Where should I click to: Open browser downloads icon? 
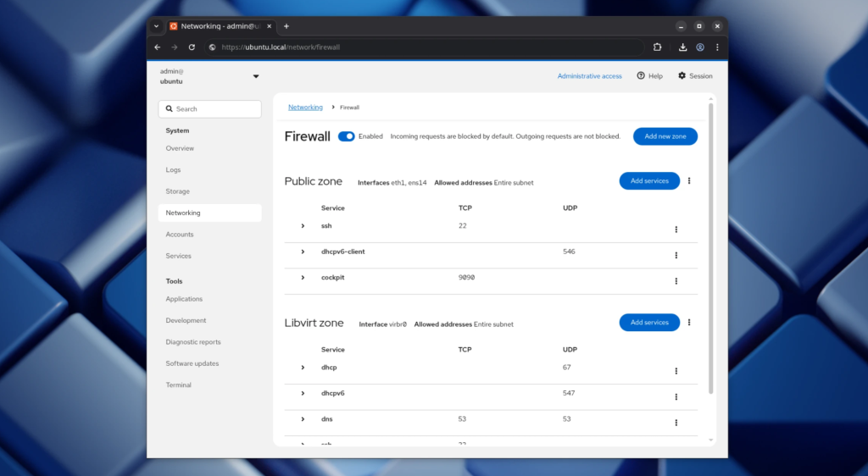click(683, 47)
